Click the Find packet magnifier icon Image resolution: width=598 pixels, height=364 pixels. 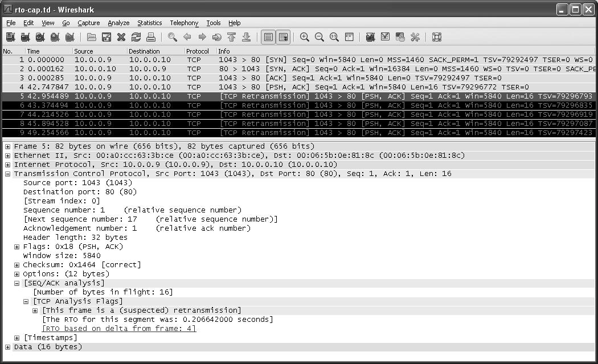point(173,38)
